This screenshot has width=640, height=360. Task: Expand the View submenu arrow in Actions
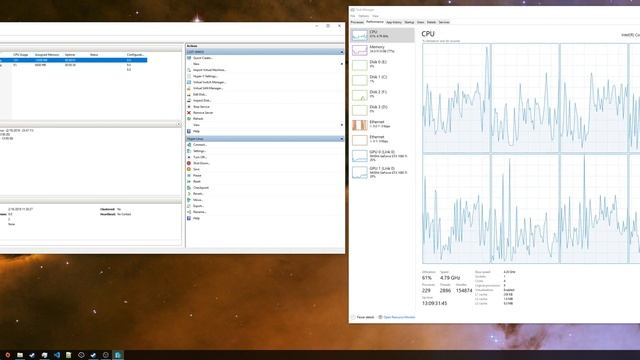pos(342,125)
